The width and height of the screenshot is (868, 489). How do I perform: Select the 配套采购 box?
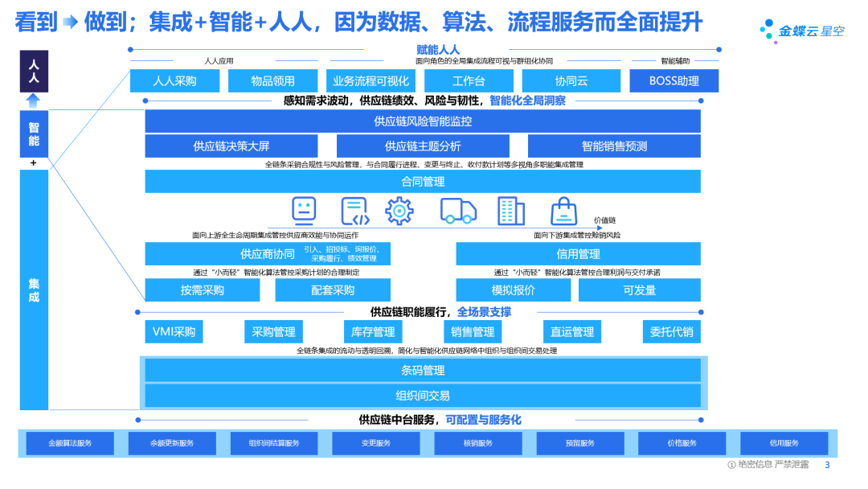(334, 290)
